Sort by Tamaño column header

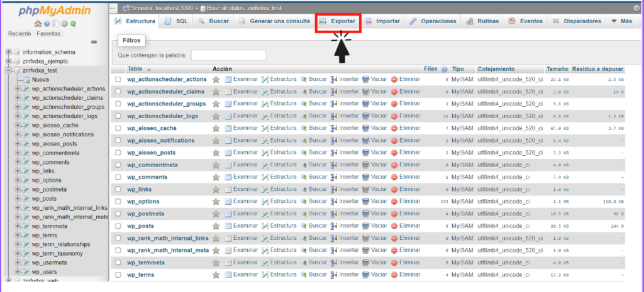coord(557,69)
